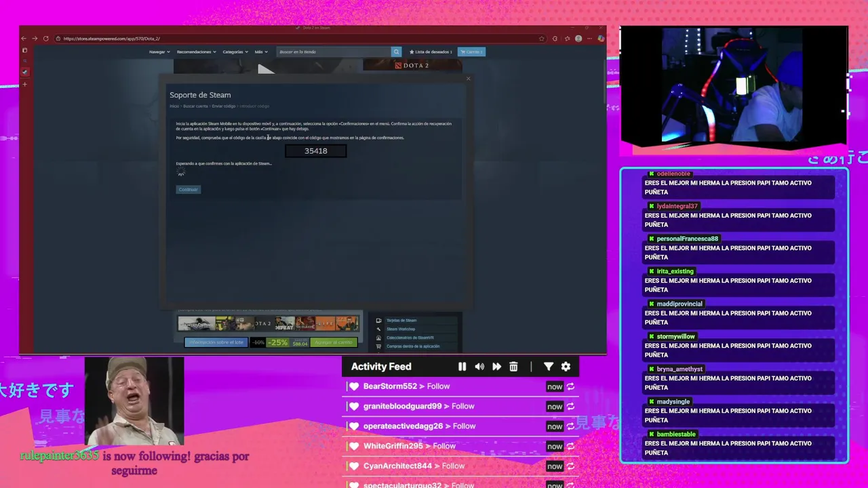Open Compras dentro de la aplicación link
Screen dimensions: 868x488
click(413, 346)
